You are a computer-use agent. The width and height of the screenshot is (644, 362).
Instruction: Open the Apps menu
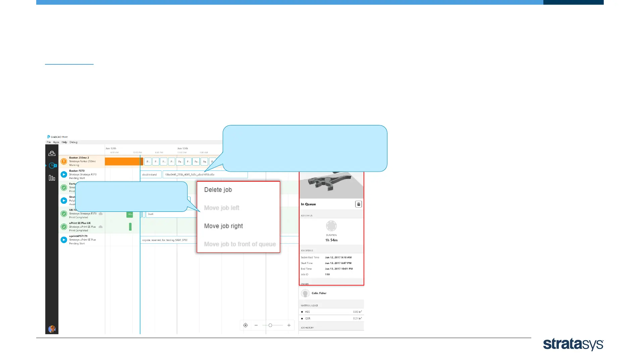click(56, 142)
